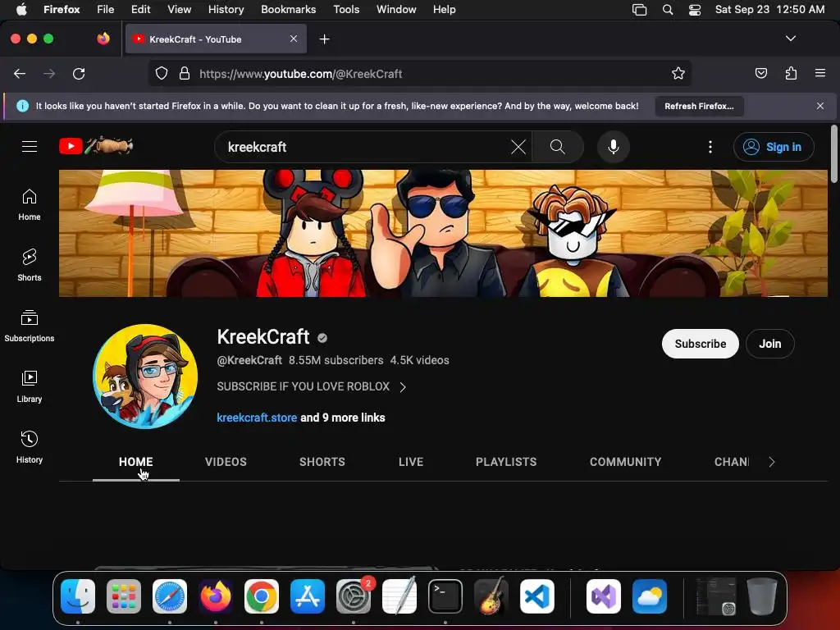The height and width of the screenshot is (630, 840).
Task: Click the Firefox icon beside the tabs
Action: [103, 39]
